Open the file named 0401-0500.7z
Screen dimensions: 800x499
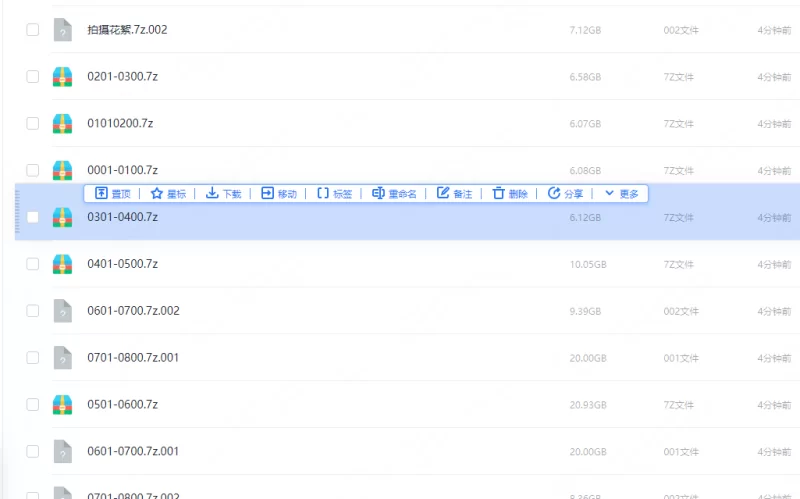click(122, 264)
